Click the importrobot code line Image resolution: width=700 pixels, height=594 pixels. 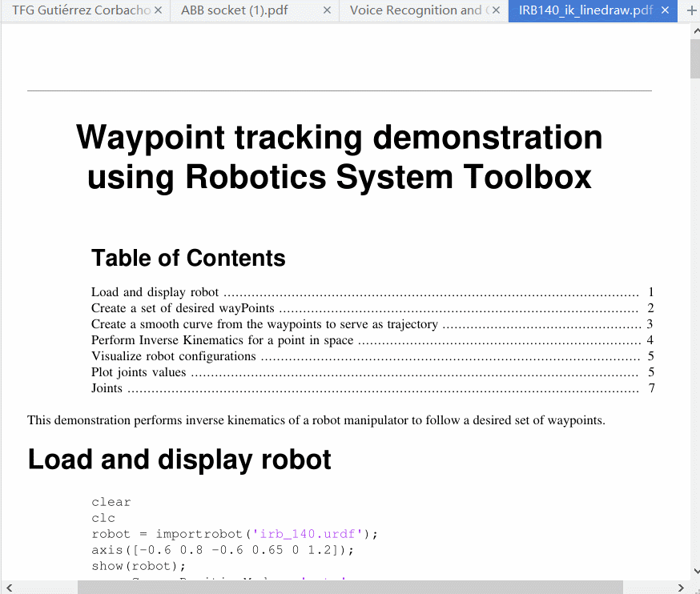[235, 534]
